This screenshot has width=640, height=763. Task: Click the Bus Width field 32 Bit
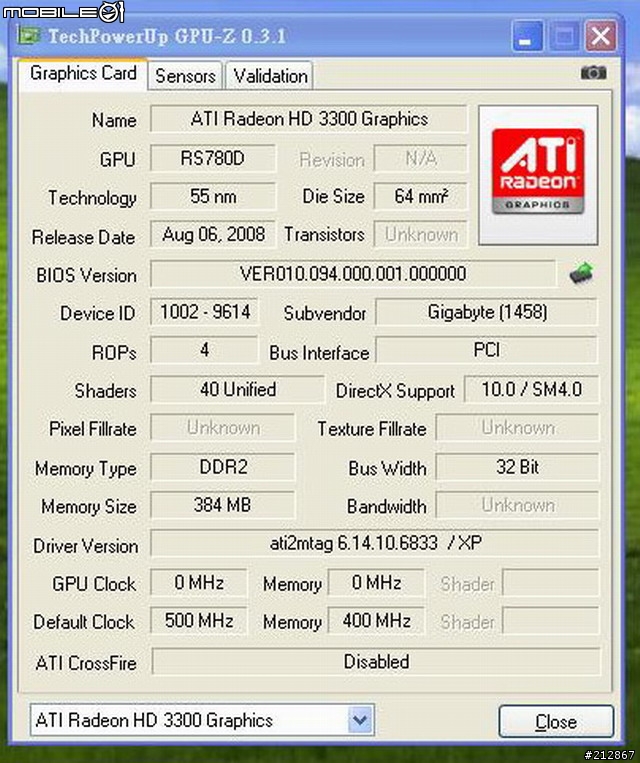(x=517, y=467)
